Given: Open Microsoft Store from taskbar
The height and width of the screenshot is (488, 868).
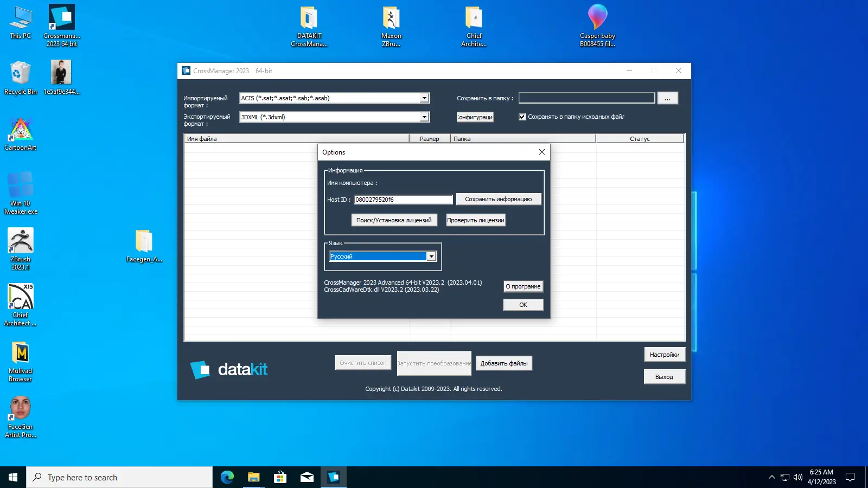Looking at the screenshot, I should 280,477.
